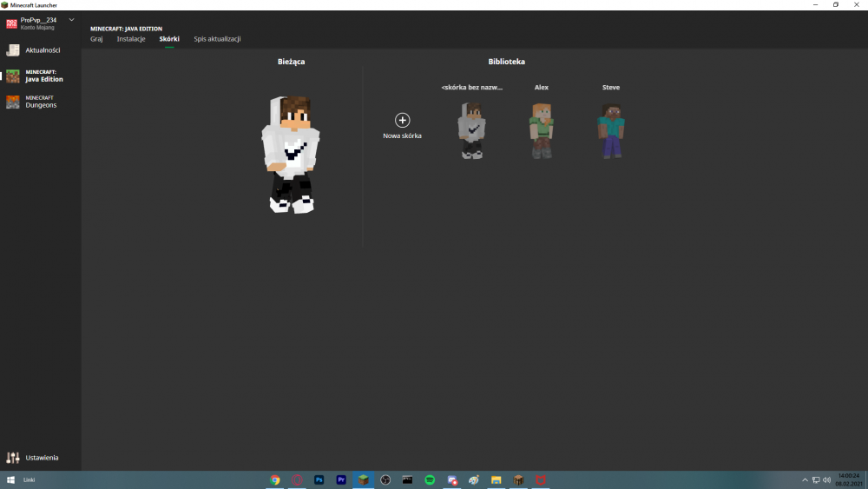Switch to the Graj tab
Screen dimensions: 868x489
click(96, 39)
